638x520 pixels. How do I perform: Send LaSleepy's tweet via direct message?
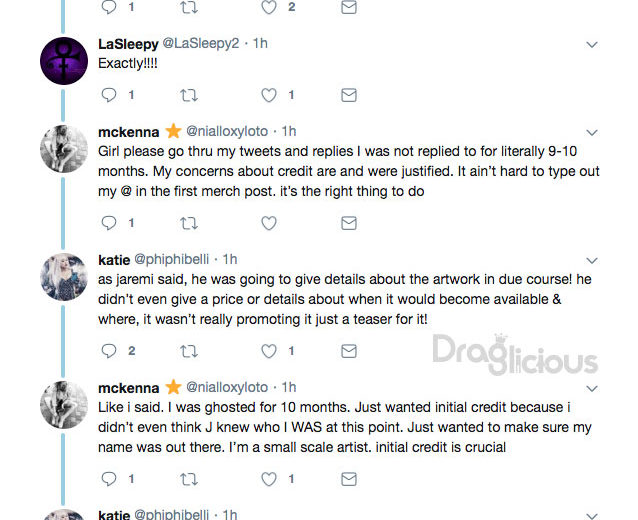click(x=349, y=95)
